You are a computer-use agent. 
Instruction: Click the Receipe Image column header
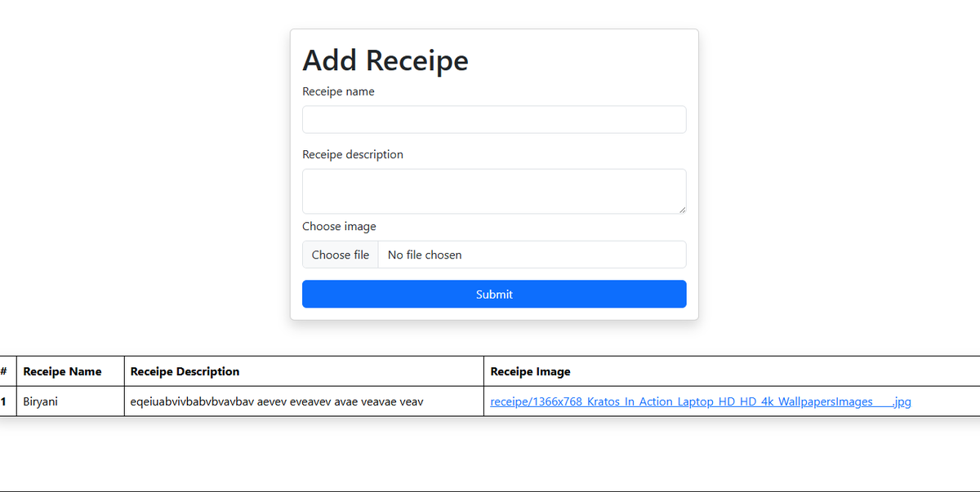click(x=530, y=371)
